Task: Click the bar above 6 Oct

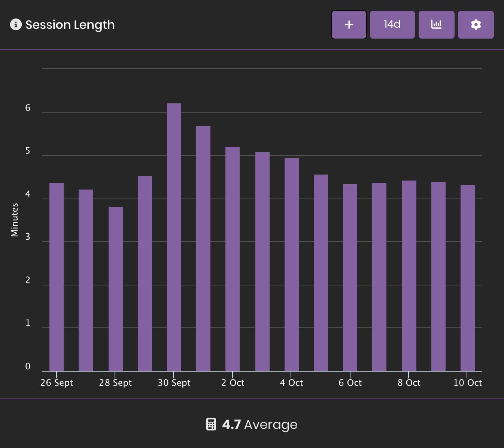Action: tap(350, 277)
